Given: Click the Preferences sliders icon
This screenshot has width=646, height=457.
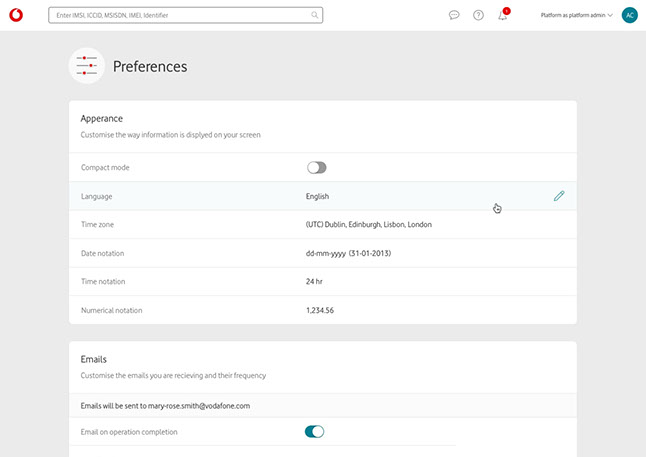Looking at the screenshot, I should (x=87, y=66).
